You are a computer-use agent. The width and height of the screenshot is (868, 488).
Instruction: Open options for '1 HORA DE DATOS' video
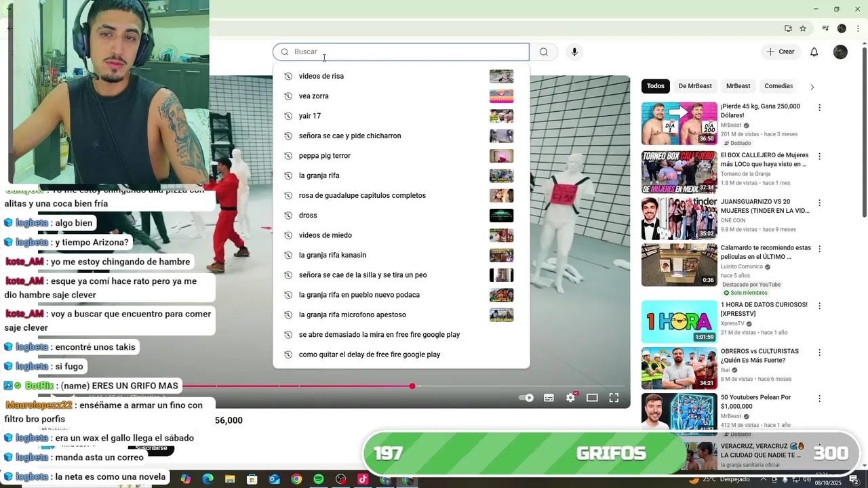coord(819,306)
